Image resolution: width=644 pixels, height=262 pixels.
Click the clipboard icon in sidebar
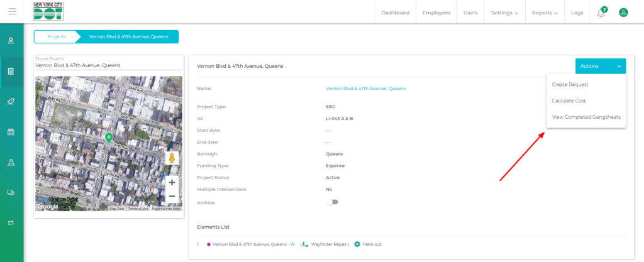tap(11, 71)
